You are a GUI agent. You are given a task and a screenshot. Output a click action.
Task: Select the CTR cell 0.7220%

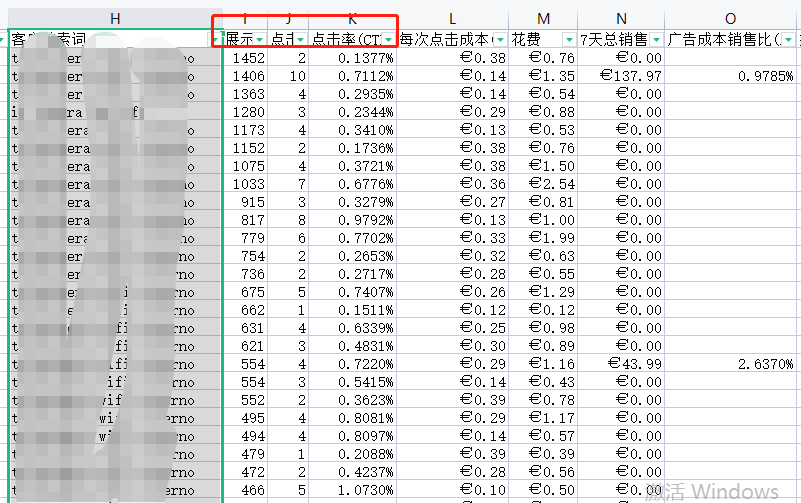pos(352,364)
